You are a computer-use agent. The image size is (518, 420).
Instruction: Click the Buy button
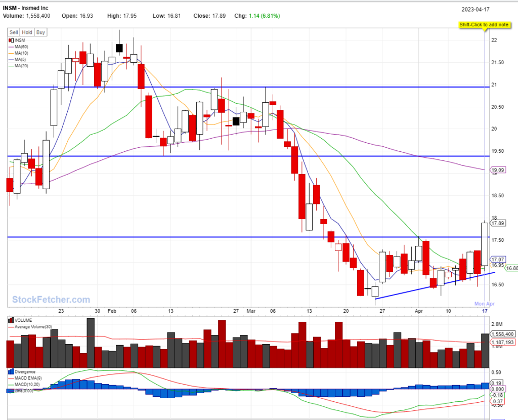[40, 32]
